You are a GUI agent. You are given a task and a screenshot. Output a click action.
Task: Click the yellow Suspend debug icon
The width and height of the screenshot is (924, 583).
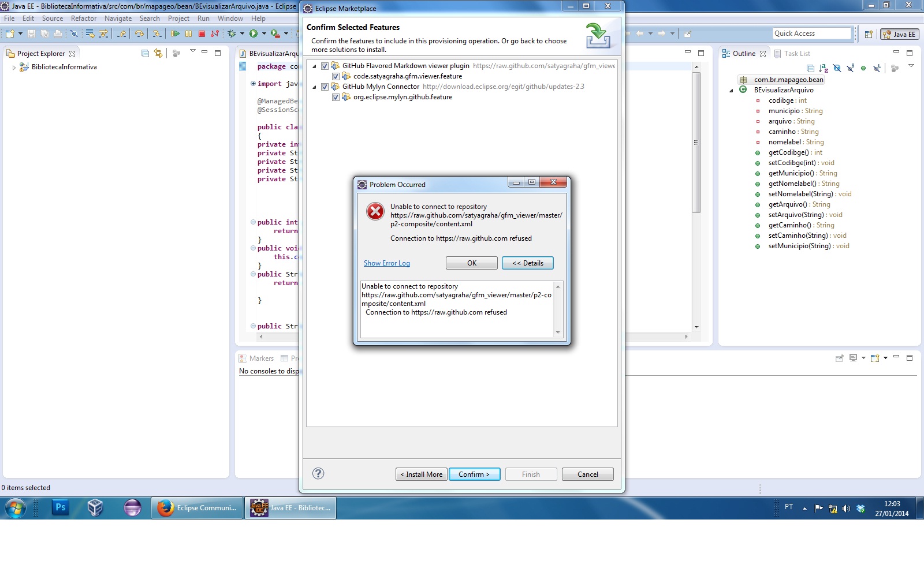pyautogui.click(x=188, y=33)
